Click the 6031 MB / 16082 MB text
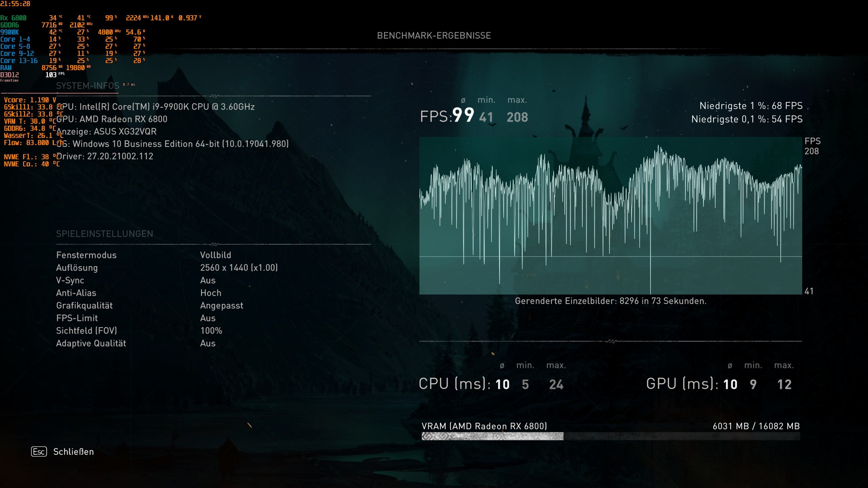This screenshot has width=868, height=488. 756,426
